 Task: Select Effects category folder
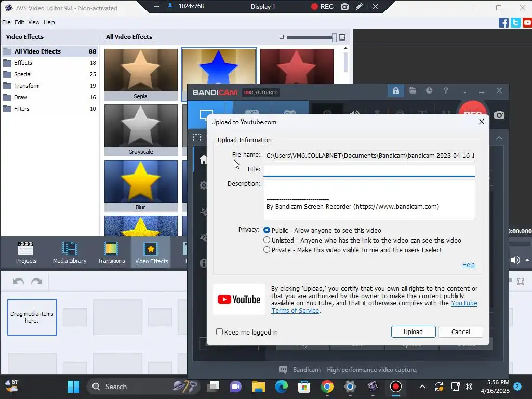click(50, 63)
